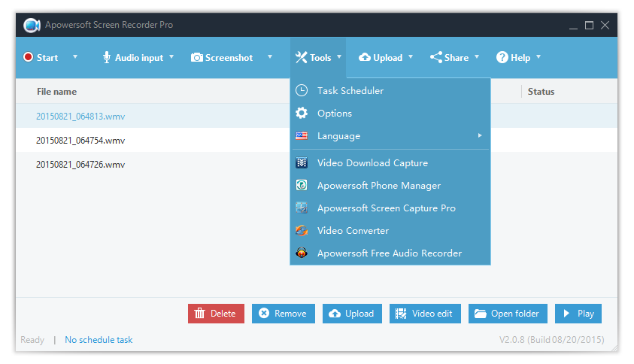Viewport: 634px width, 364px height.
Task: Click the Status column header
Action: point(541,92)
